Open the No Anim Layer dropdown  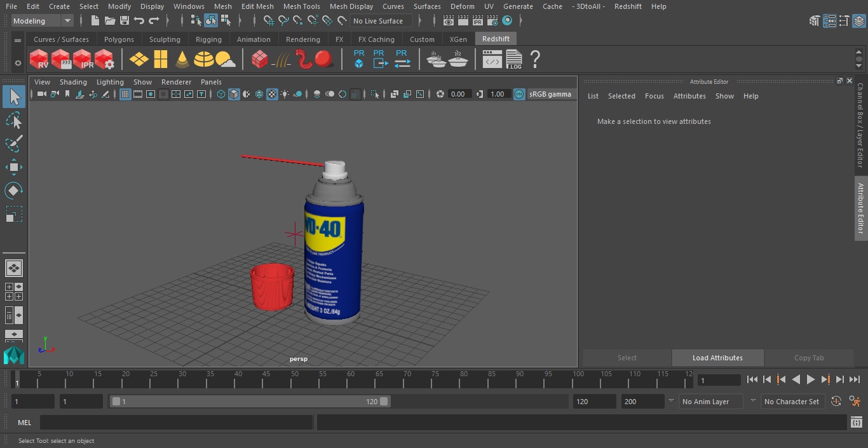pyautogui.click(x=710, y=402)
